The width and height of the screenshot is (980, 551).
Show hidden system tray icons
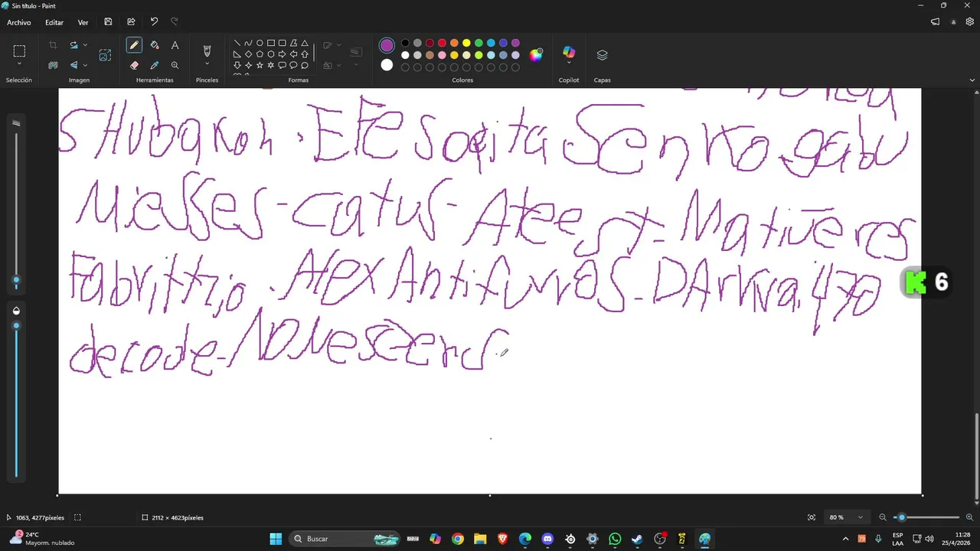(845, 539)
